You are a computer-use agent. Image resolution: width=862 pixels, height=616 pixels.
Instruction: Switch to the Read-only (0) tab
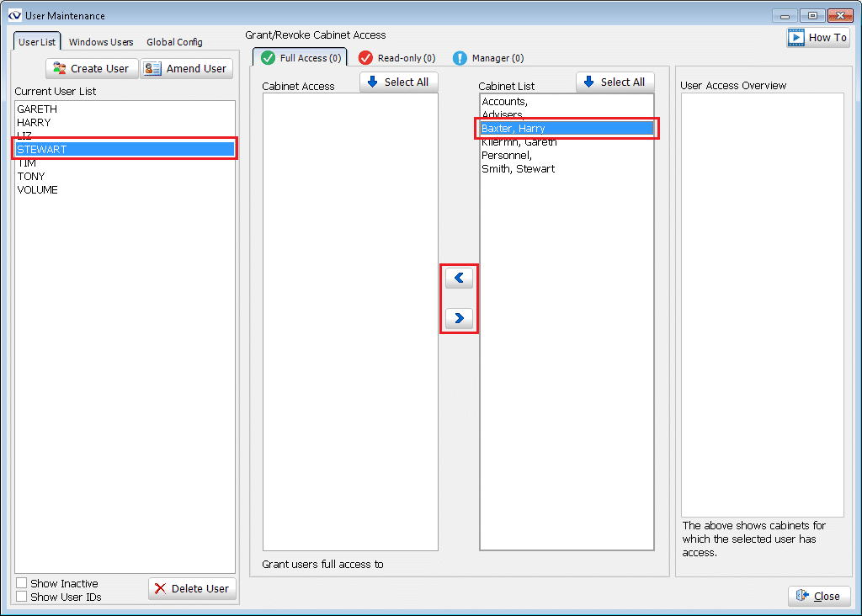point(397,58)
